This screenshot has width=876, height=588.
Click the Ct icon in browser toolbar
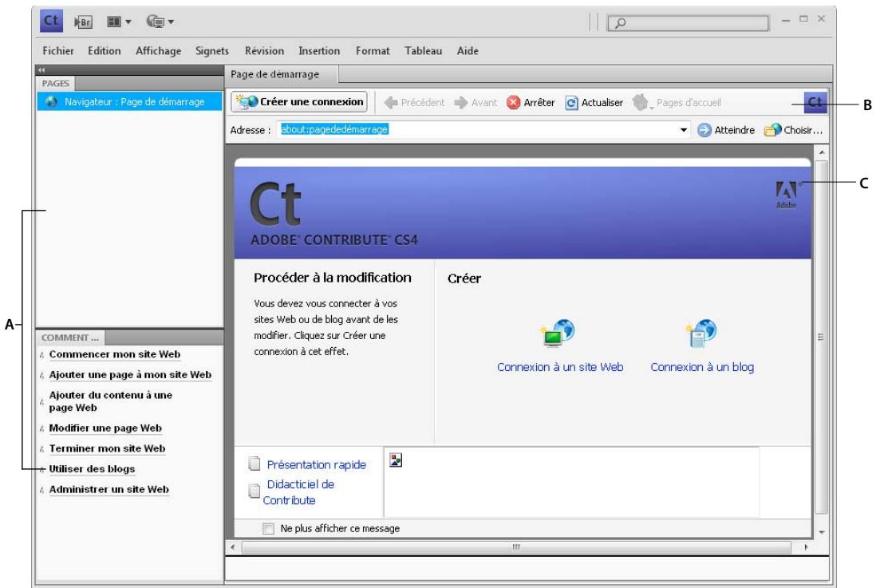pos(815,102)
